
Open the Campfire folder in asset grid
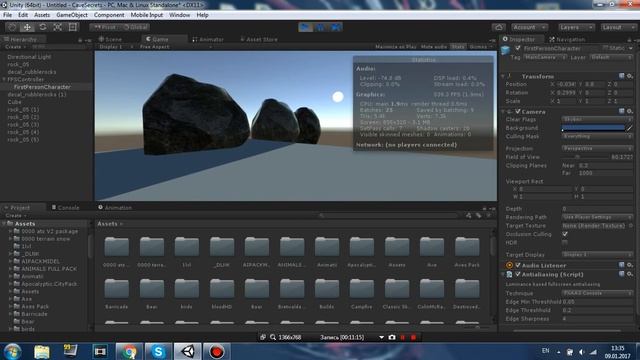[362, 288]
